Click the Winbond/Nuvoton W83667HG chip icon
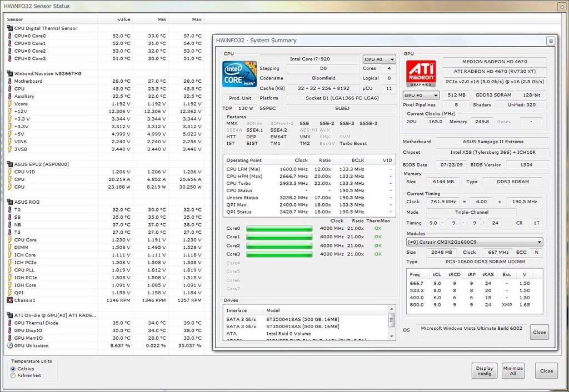 (x=9, y=73)
